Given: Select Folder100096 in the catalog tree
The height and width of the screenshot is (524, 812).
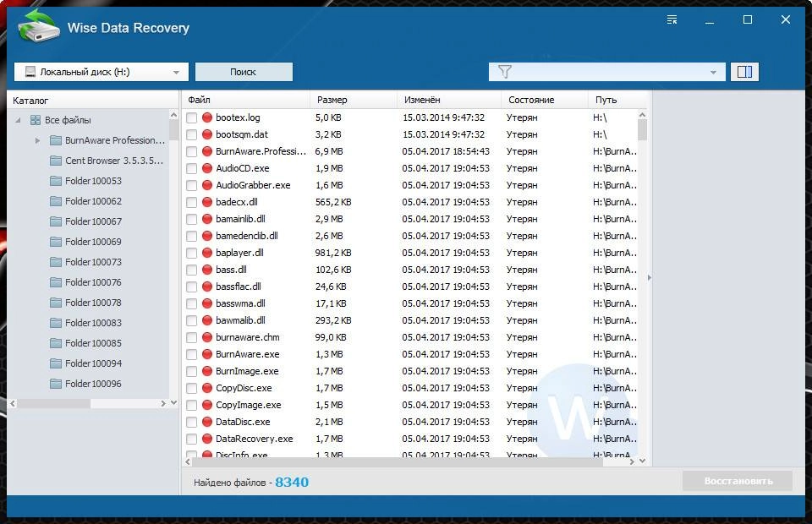Looking at the screenshot, I should tap(93, 384).
